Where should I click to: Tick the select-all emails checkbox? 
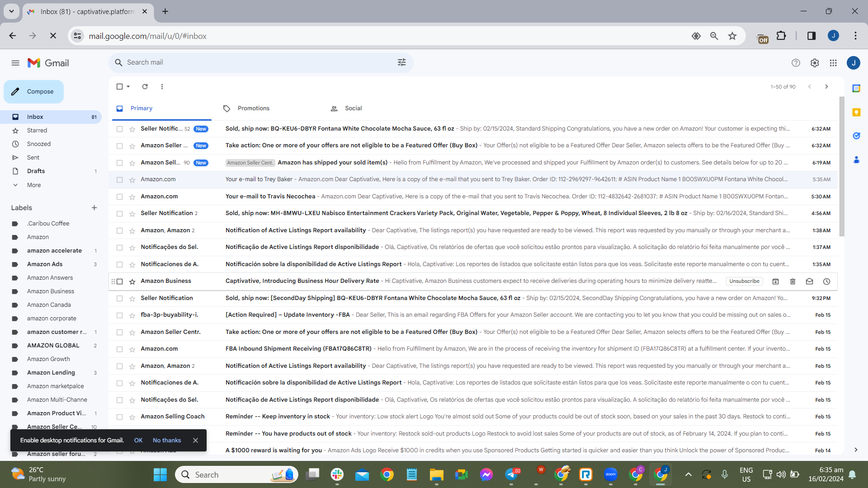(x=119, y=86)
